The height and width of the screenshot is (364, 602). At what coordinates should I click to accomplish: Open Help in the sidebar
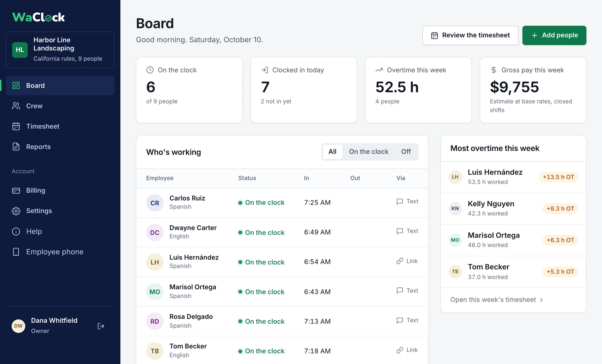(60, 231)
